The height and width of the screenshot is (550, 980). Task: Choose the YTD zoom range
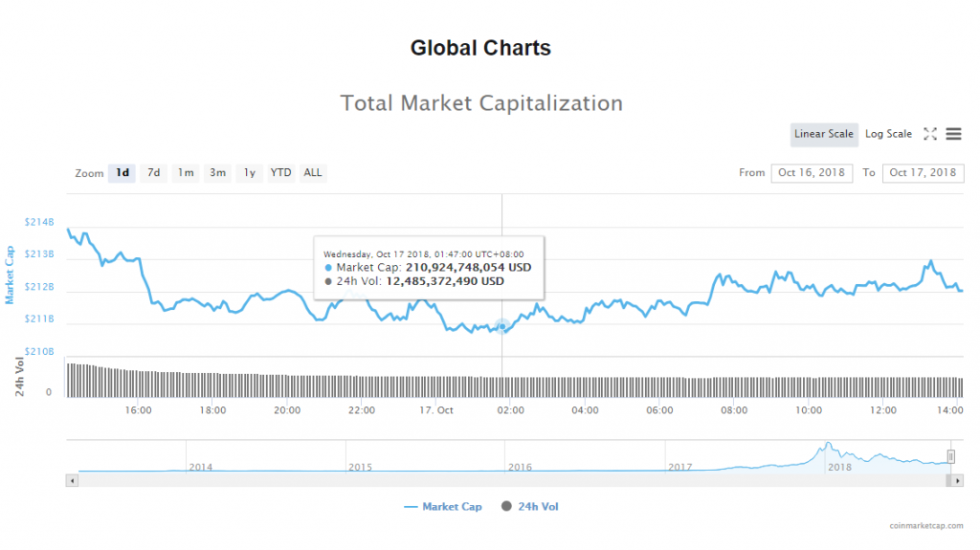tap(280, 173)
